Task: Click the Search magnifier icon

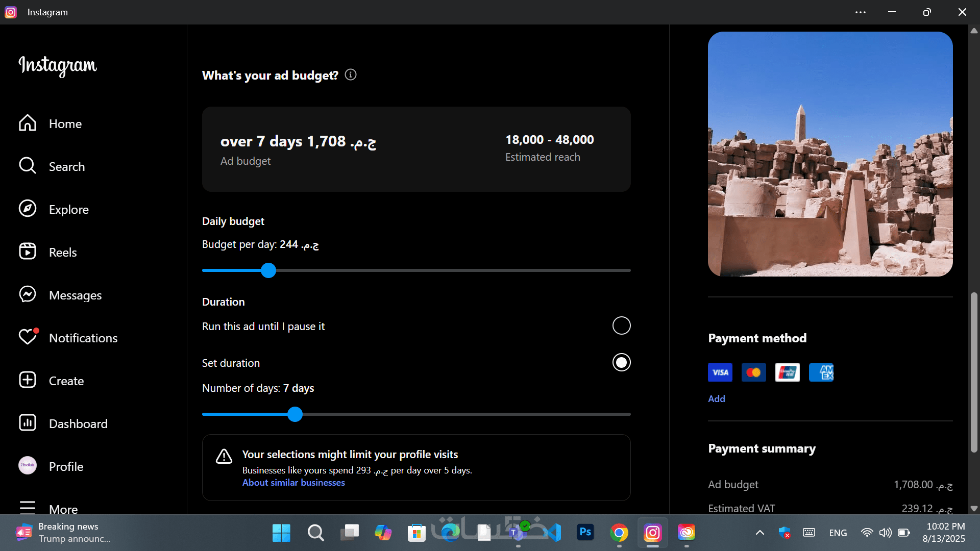Action: tap(28, 166)
